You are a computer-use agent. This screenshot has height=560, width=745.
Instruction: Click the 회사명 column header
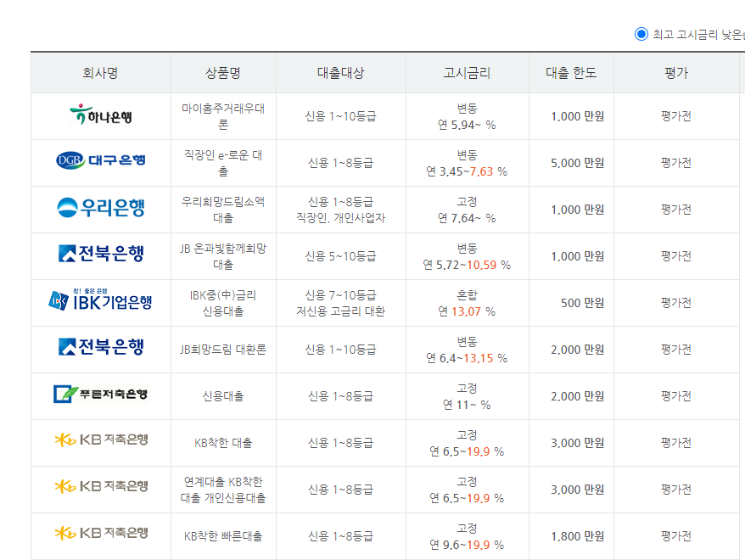pos(100,73)
